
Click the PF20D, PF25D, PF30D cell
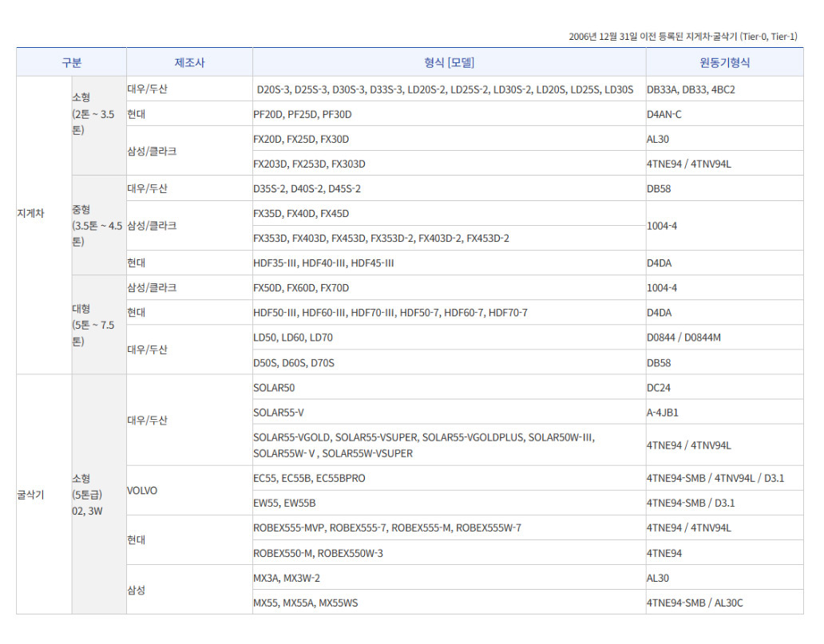click(450, 114)
